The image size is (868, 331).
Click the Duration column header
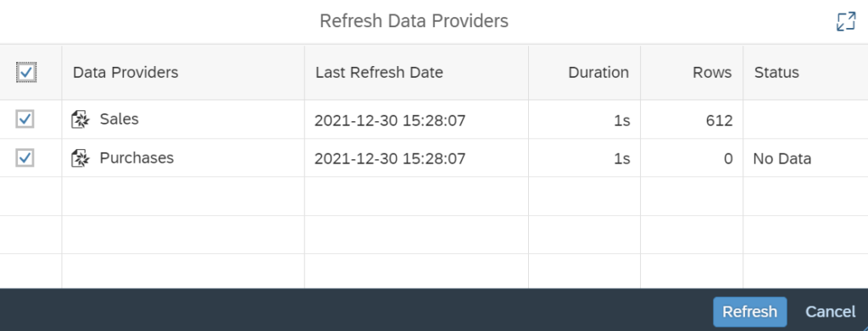pyautogui.click(x=598, y=73)
